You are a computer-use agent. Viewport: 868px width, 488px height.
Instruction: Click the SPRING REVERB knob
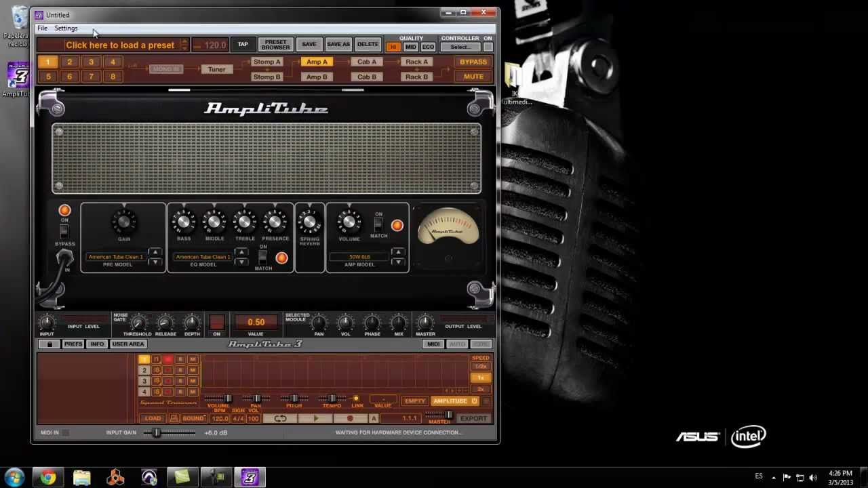coord(310,221)
